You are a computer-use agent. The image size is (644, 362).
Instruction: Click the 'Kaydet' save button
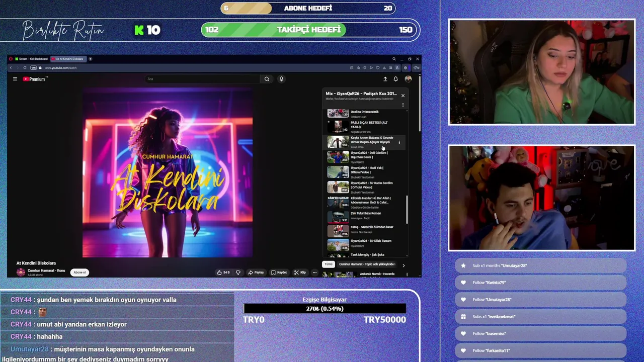point(279,273)
